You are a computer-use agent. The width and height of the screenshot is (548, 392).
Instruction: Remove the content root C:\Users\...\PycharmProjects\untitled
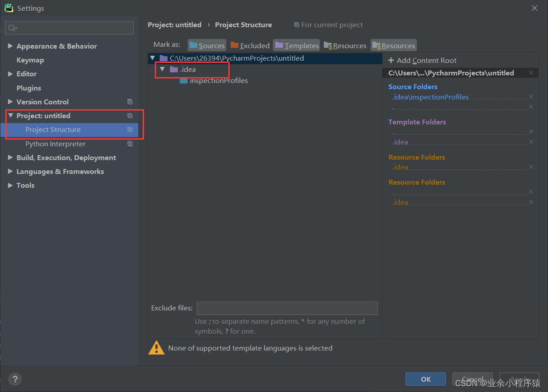click(531, 73)
